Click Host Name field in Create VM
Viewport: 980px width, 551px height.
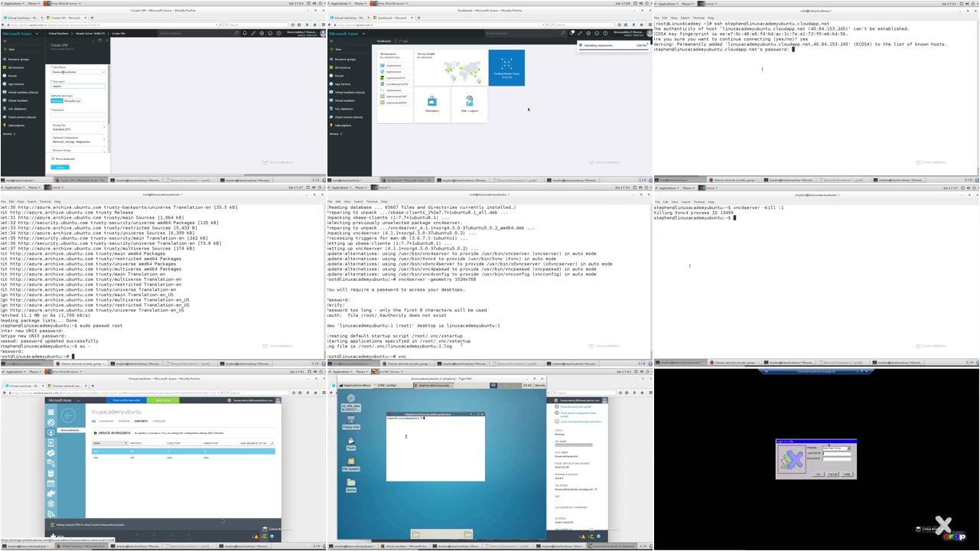[78, 72]
